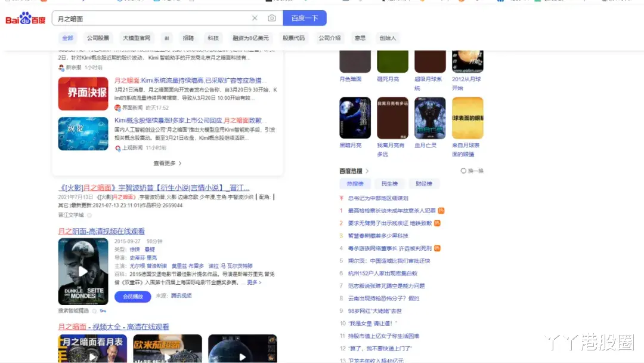Open the 超级月球系统 book link
Screen dimensions: 644x363
(428, 84)
